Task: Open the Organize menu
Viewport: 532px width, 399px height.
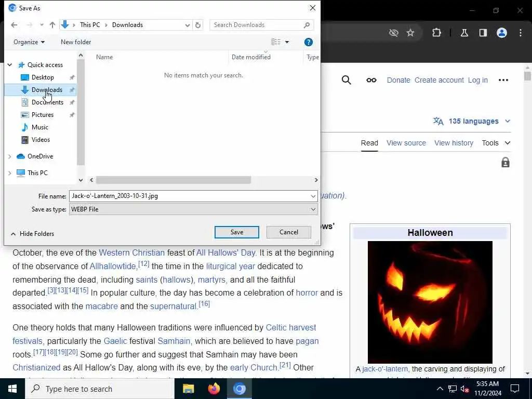Action: (29, 42)
